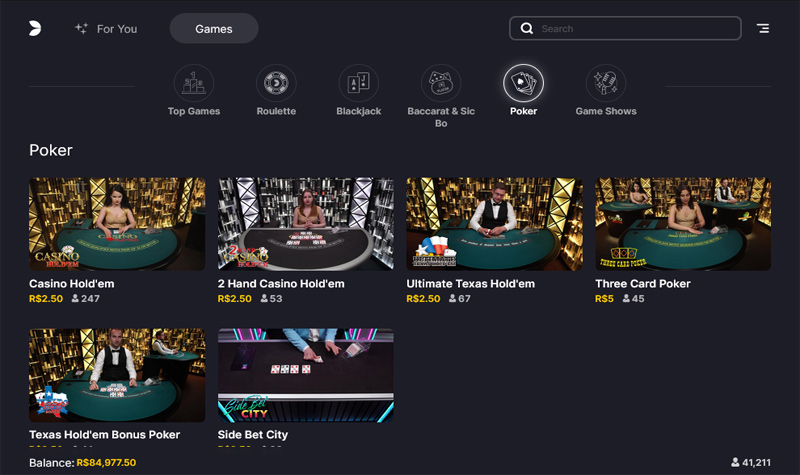The width and height of the screenshot is (800, 475).
Task: Click the Top Games label
Action: [194, 111]
